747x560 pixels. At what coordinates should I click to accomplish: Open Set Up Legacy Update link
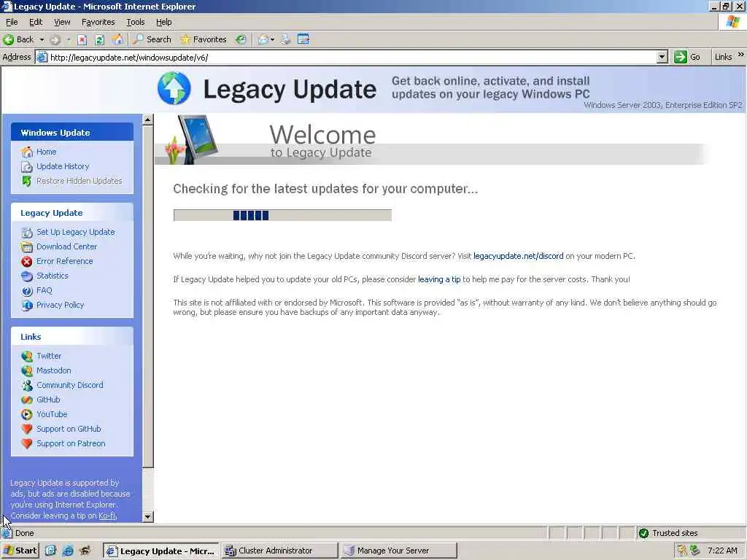[76, 232]
